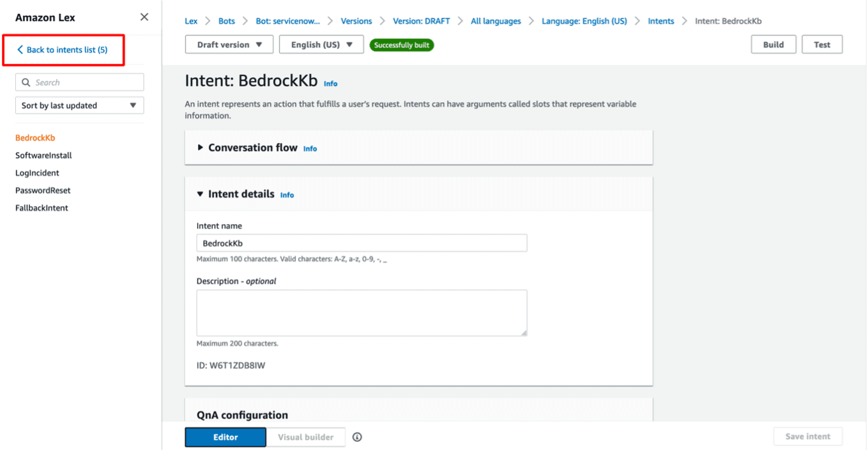The height and width of the screenshot is (452, 868).
Task: Open Info link beside Conversation flow
Action: point(310,149)
